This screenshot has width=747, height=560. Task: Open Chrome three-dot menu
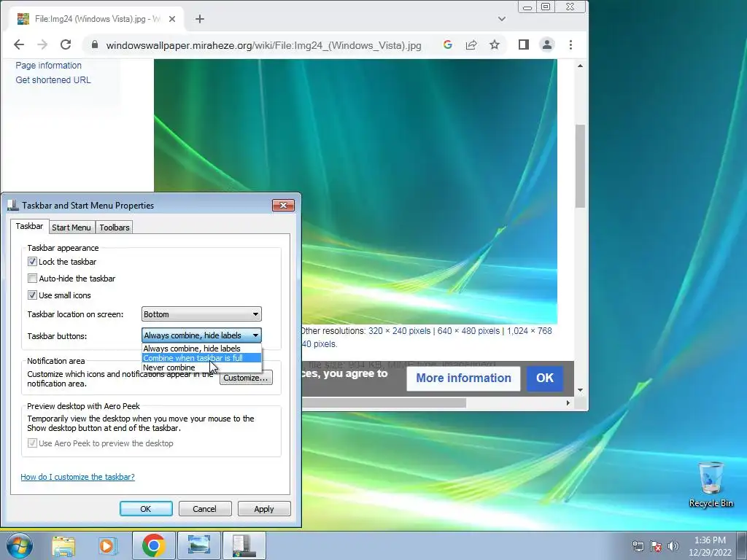[x=570, y=44]
